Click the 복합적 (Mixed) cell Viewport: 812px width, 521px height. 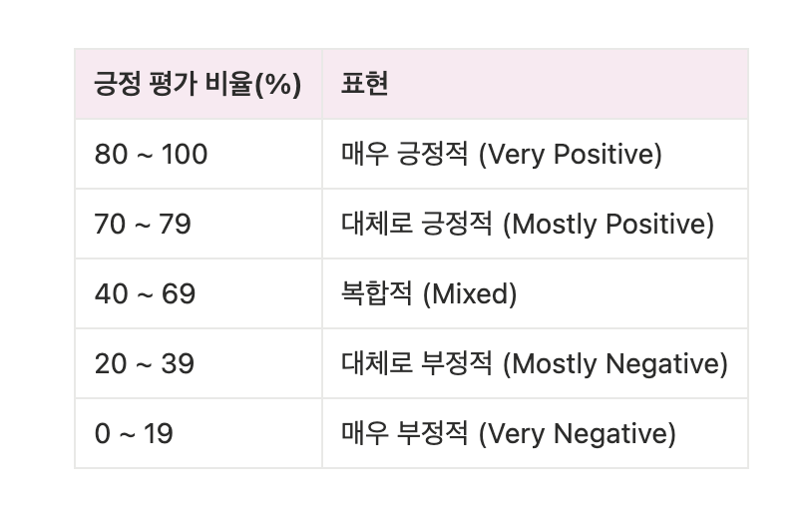[x=535, y=293]
